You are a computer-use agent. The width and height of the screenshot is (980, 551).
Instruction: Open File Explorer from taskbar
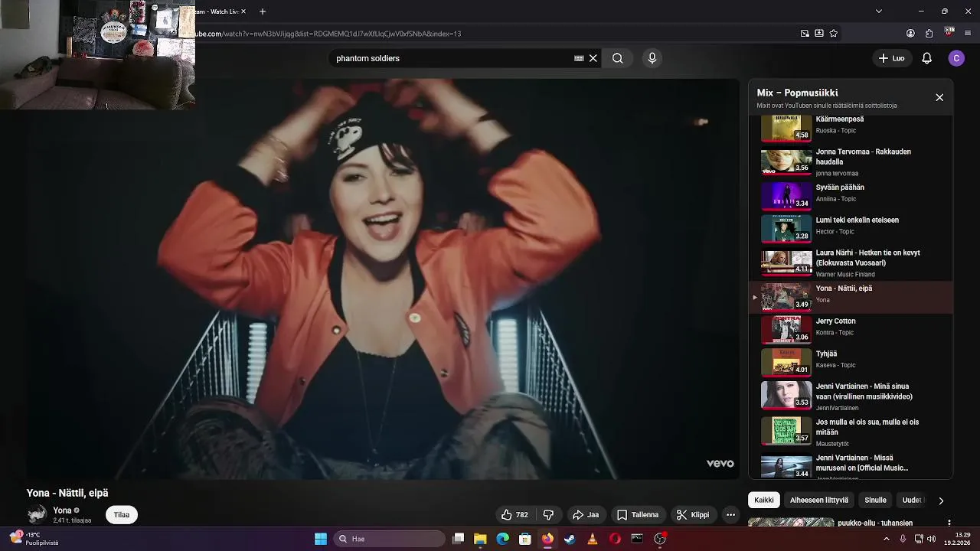tap(480, 539)
